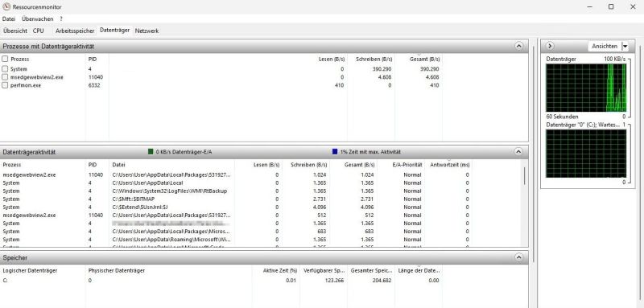
Task: Click PID 11040 in the process list
Action: click(x=96, y=77)
